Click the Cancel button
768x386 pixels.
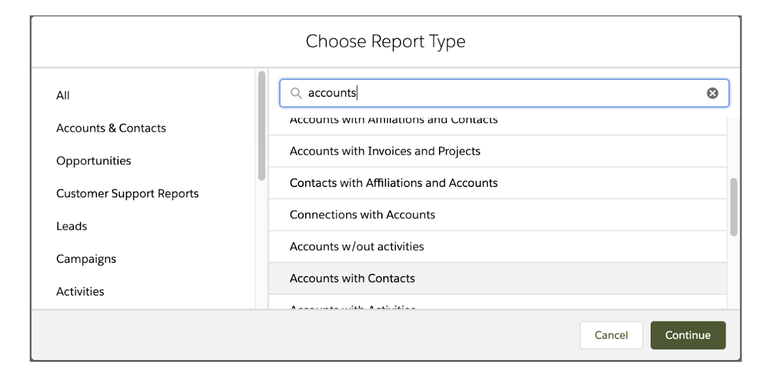click(611, 336)
